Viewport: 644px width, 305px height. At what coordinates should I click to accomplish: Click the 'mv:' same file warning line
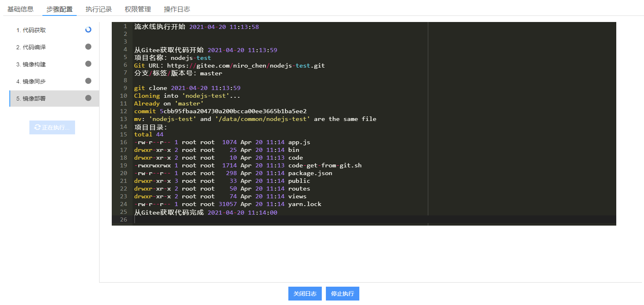pyautogui.click(x=255, y=119)
